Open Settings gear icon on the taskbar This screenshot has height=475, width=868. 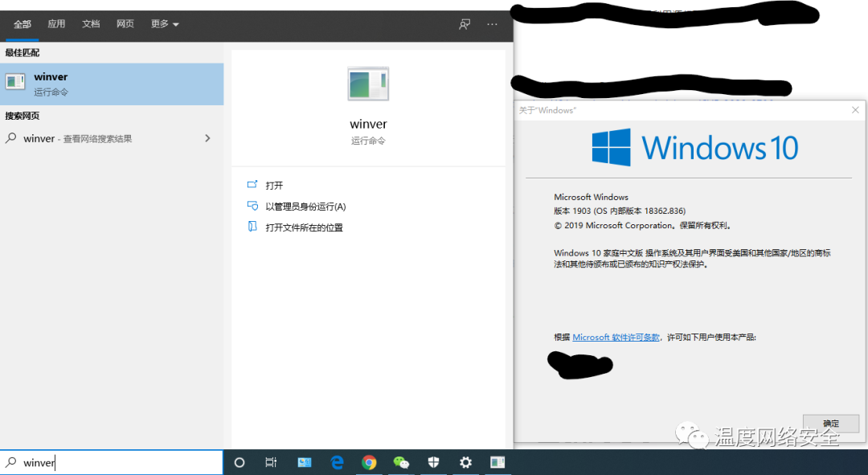coord(465,462)
